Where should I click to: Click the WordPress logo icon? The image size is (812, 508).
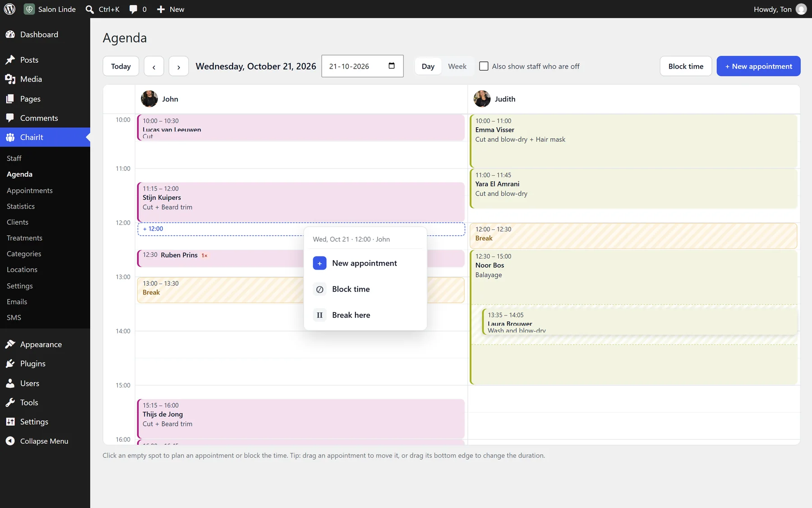9,9
